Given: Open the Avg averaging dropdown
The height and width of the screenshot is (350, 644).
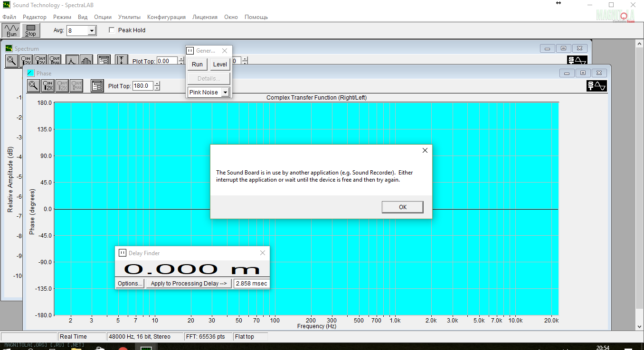Looking at the screenshot, I should coord(92,30).
